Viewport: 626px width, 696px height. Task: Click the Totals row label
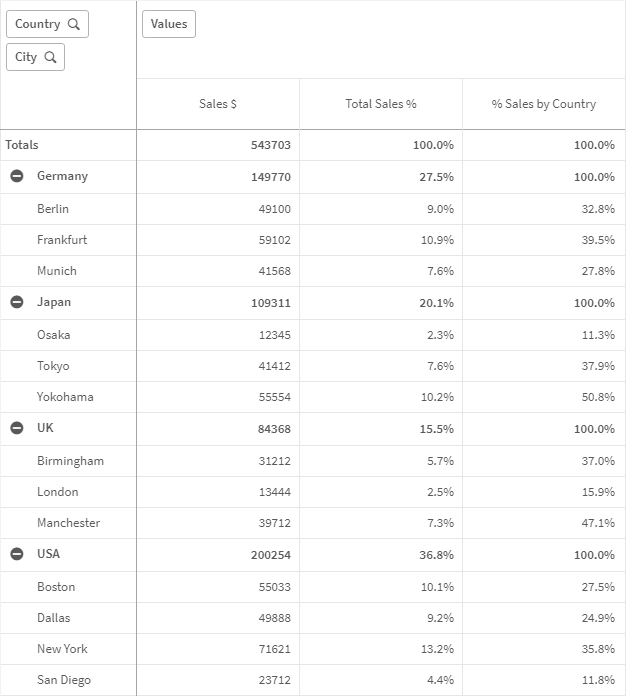click(x=22, y=145)
